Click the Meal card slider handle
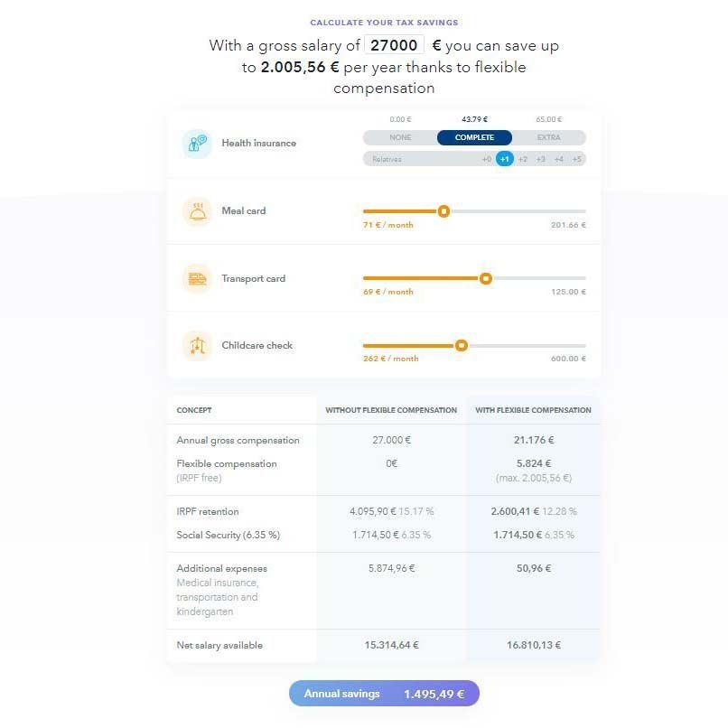728x728 pixels. (443, 211)
